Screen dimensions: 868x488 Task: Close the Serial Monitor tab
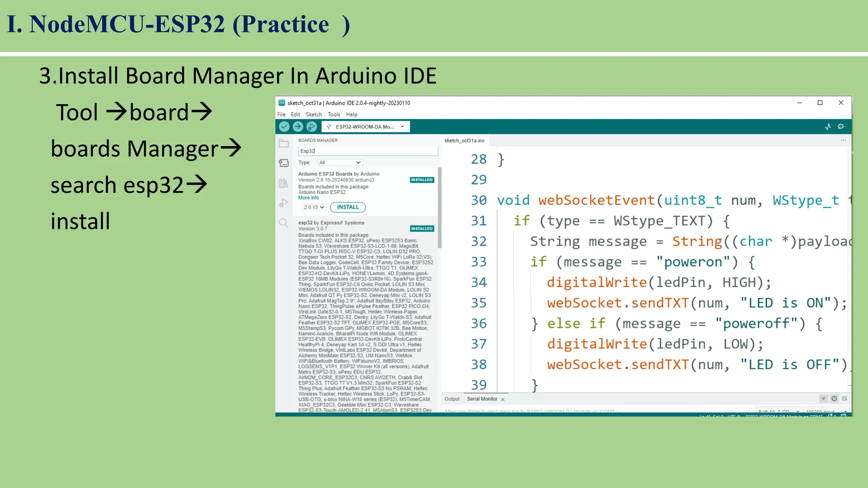point(503,399)
